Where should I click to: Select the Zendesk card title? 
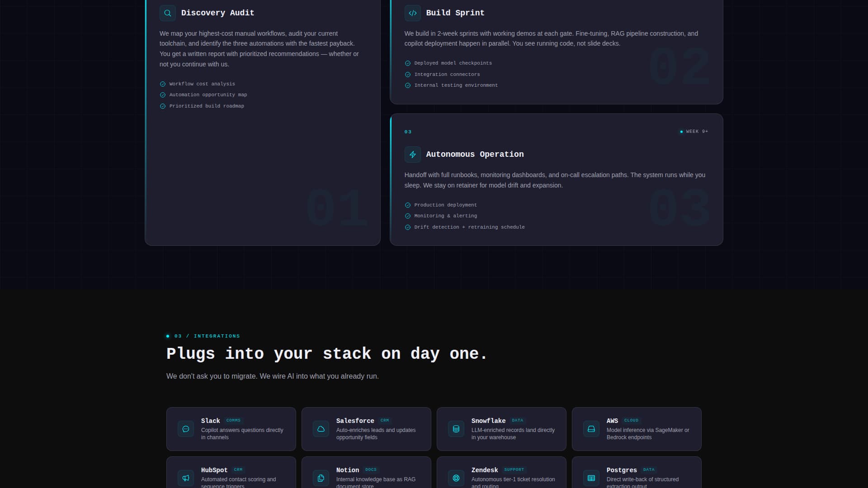coord(485,470)
